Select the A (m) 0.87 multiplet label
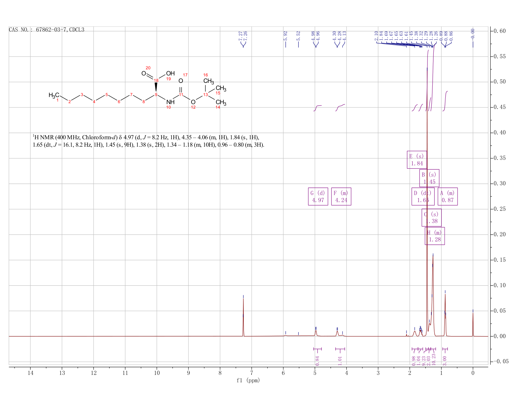Screen dimensions: 532x411 pos(448,196)
